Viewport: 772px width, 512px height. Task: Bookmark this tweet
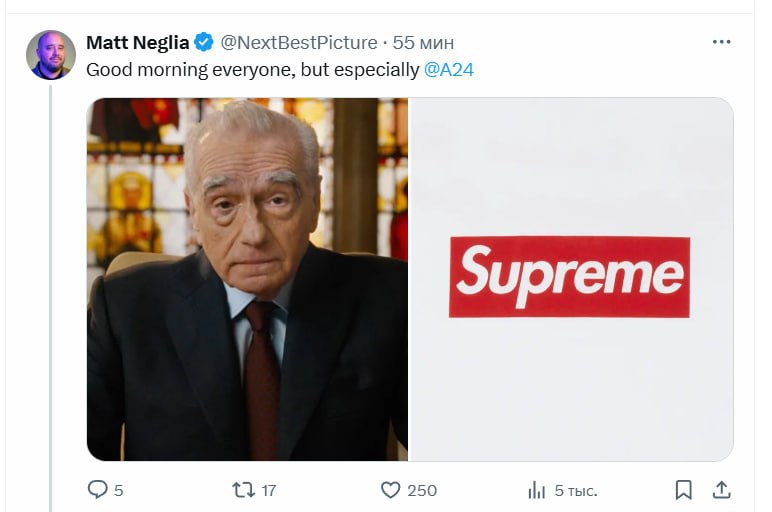point(683,490)
